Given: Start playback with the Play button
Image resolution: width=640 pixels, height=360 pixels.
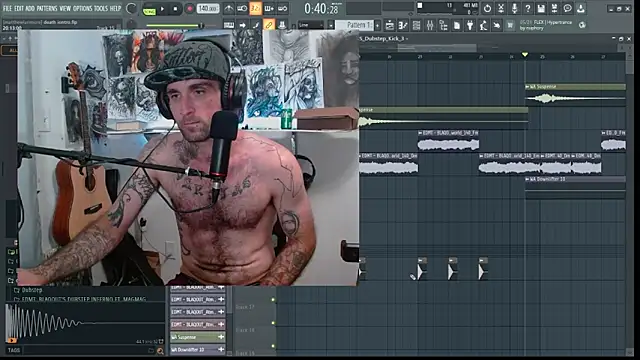Looking at the screenshot, I should tap(162, 9).
